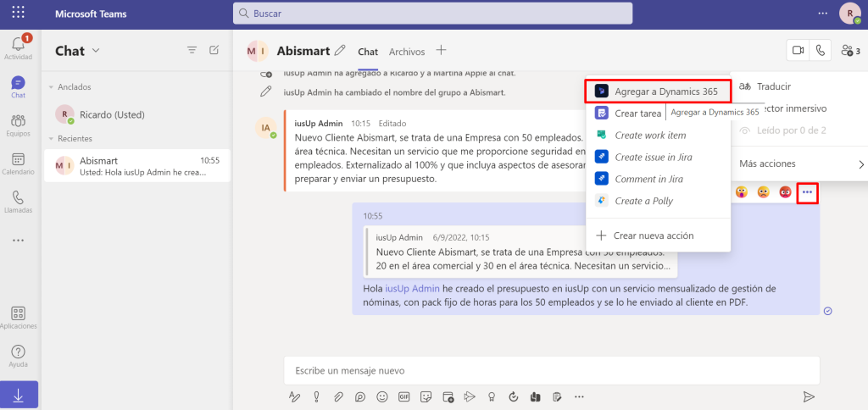
Task: Send the message with arrow icon
Action: click(x=809, y=396)
